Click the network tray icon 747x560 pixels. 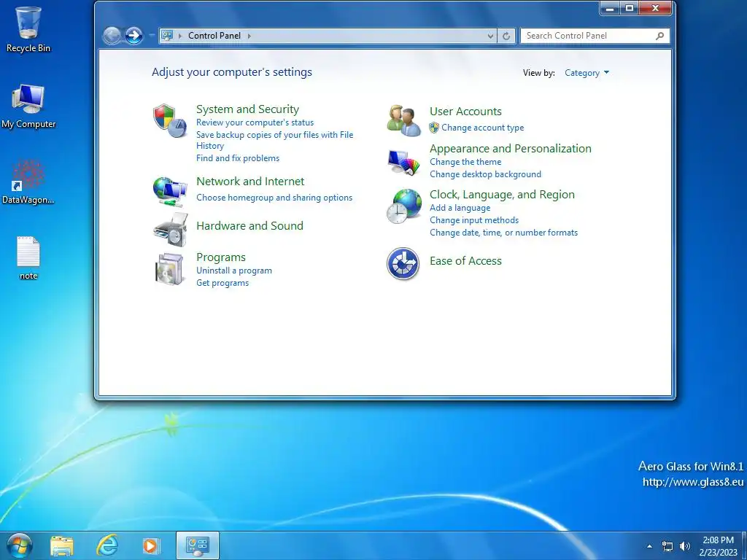(667, 546)
